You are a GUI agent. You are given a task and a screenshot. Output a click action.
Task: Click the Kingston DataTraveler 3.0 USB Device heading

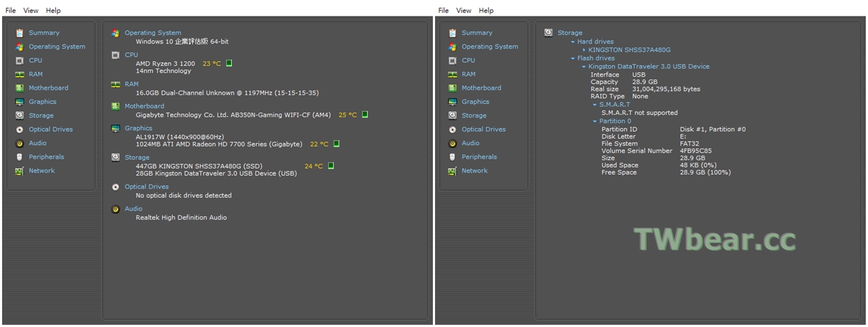[649, 66]
